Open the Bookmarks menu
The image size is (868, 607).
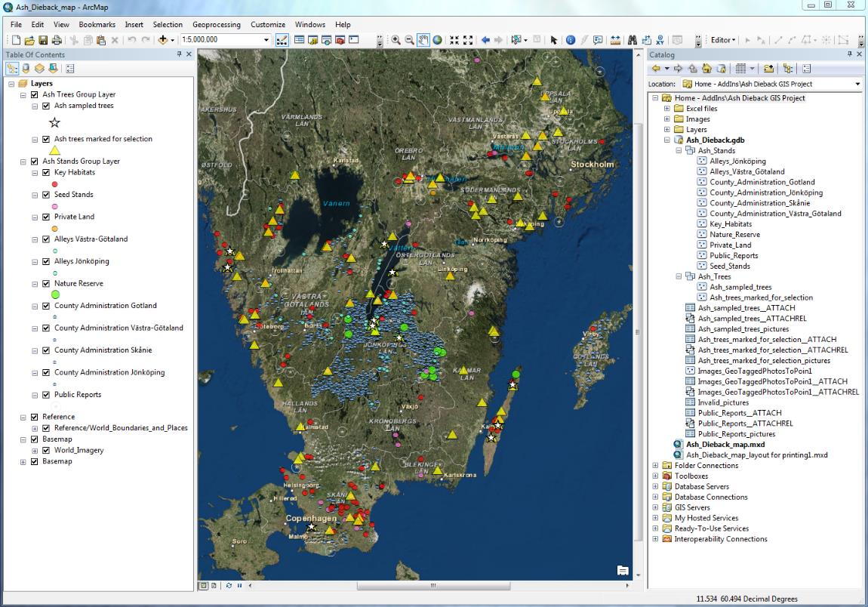click(97, 24)
